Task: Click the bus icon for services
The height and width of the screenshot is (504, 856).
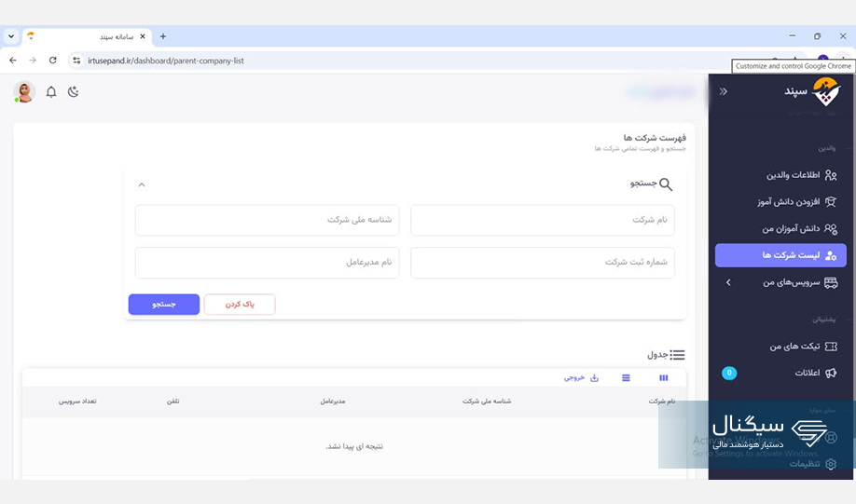Action: 831,282
